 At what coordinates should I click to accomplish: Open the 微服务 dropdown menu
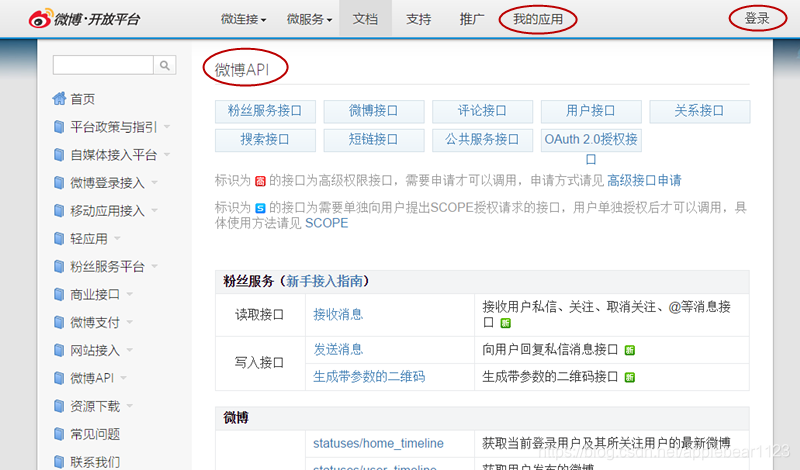309,19
